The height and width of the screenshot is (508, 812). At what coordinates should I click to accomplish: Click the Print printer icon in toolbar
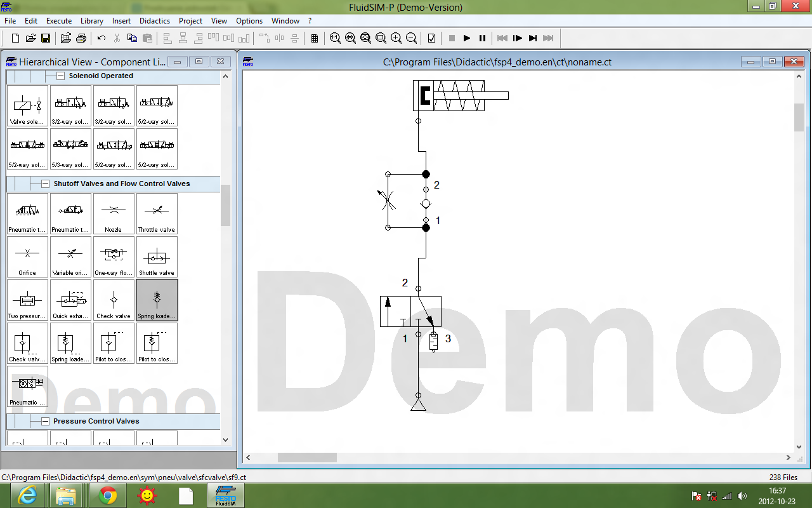81,38
